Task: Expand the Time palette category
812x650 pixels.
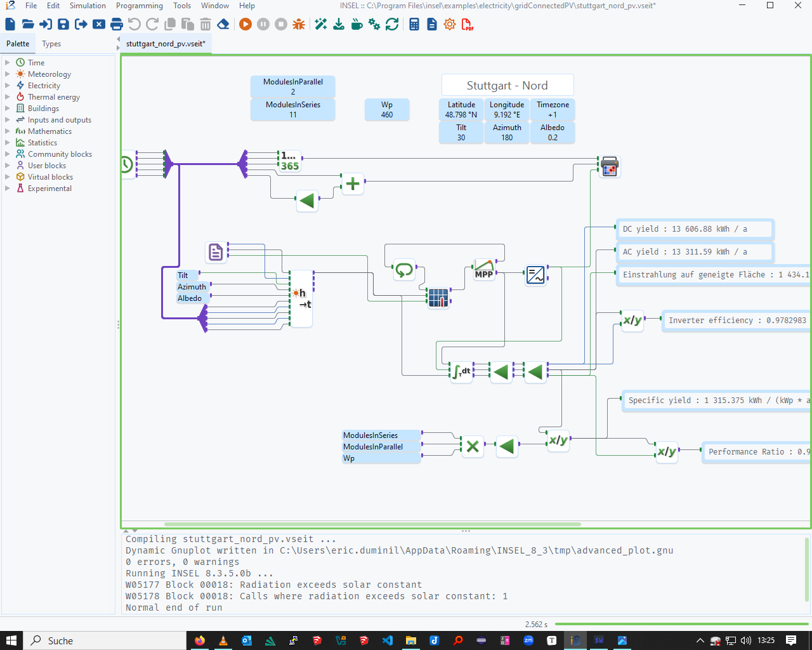Action: tap(8, 63)
